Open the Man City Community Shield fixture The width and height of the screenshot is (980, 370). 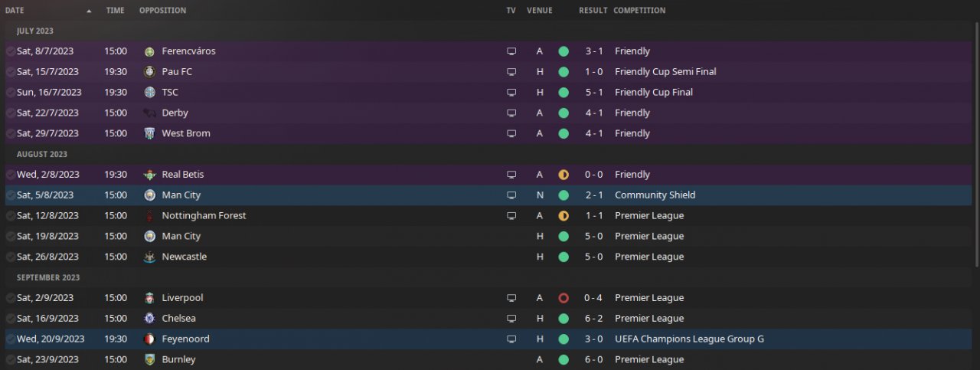pyautogui.click(x=181, y=195)
